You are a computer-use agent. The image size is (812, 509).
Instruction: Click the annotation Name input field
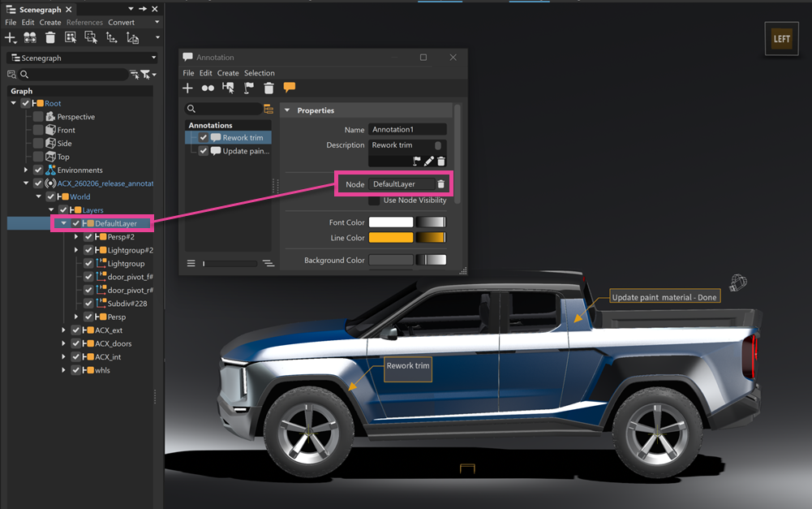click(x=407, y=130)
